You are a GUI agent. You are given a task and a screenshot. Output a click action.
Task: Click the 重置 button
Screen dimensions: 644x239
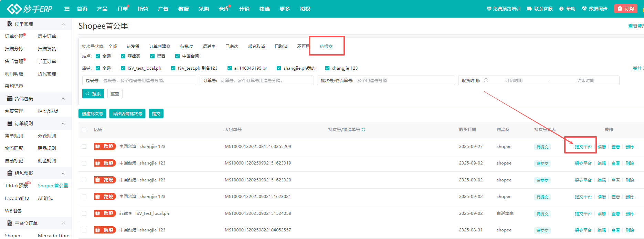click(115, 93)
